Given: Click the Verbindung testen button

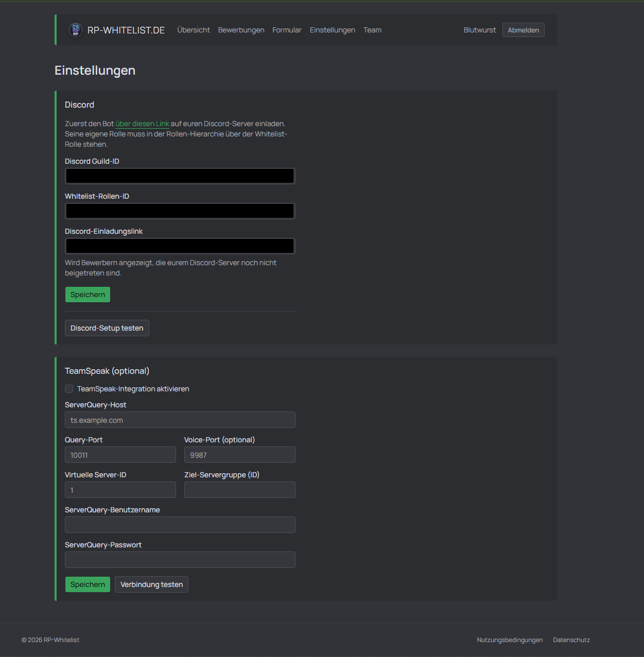Looking at the screenshot, I should [x=151, y=584].
